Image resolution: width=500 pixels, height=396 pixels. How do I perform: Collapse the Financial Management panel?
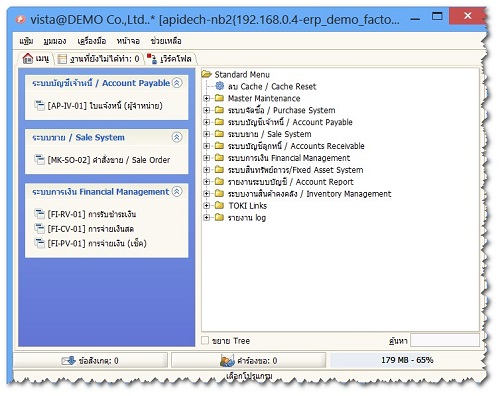pos(177,191)
